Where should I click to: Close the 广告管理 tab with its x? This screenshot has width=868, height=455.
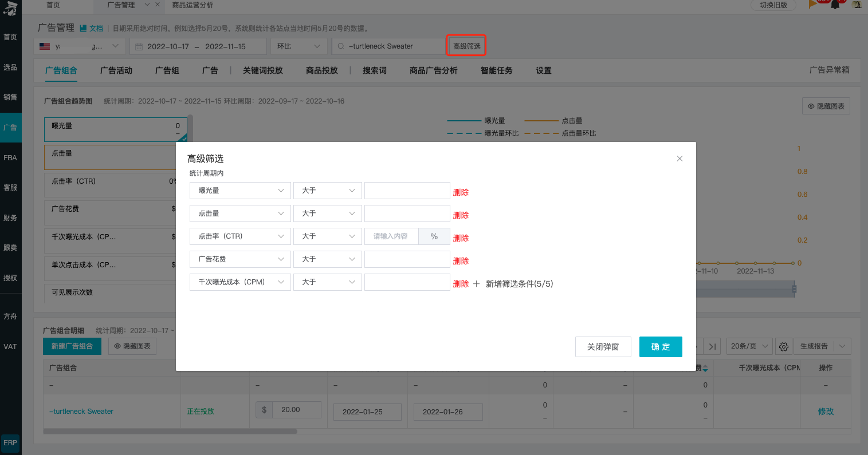pos(158,5)
